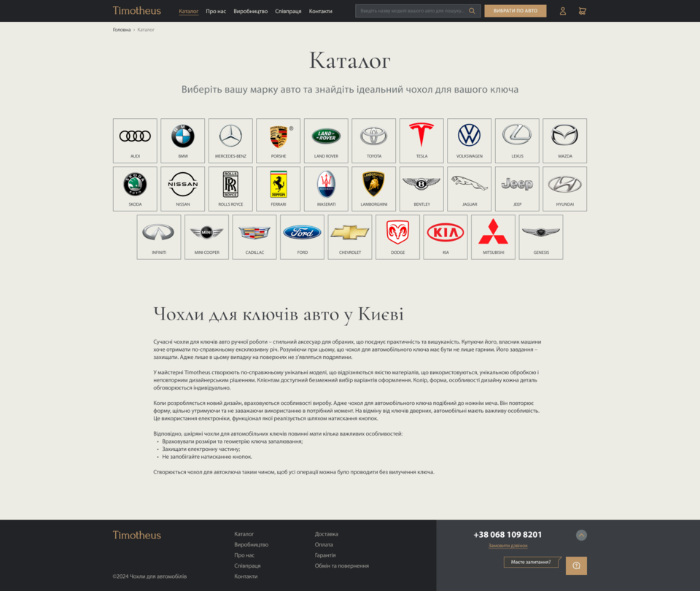700x591 pixels.
Task: Open the Kia brand tile
Action: (446, 237)
